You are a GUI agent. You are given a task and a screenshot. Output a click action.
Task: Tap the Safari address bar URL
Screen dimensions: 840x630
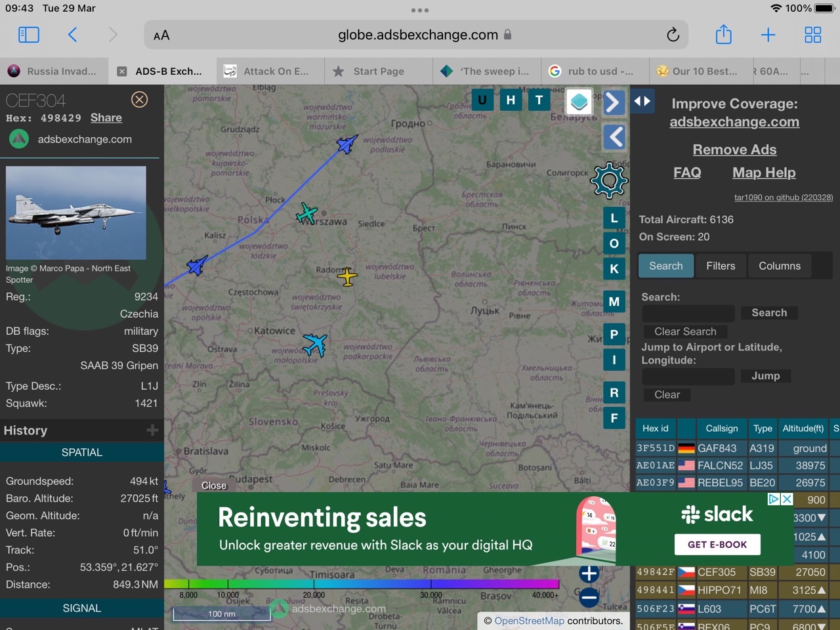tap(417, 35)
